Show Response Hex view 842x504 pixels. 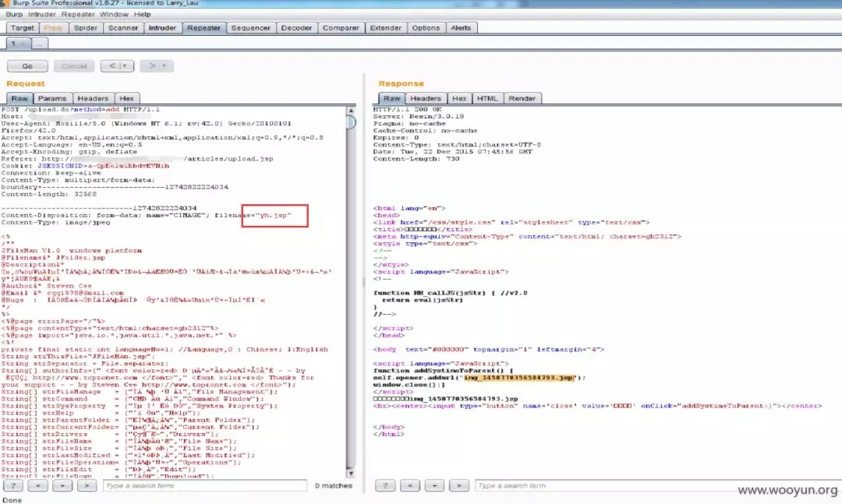(x=459, y=98)
